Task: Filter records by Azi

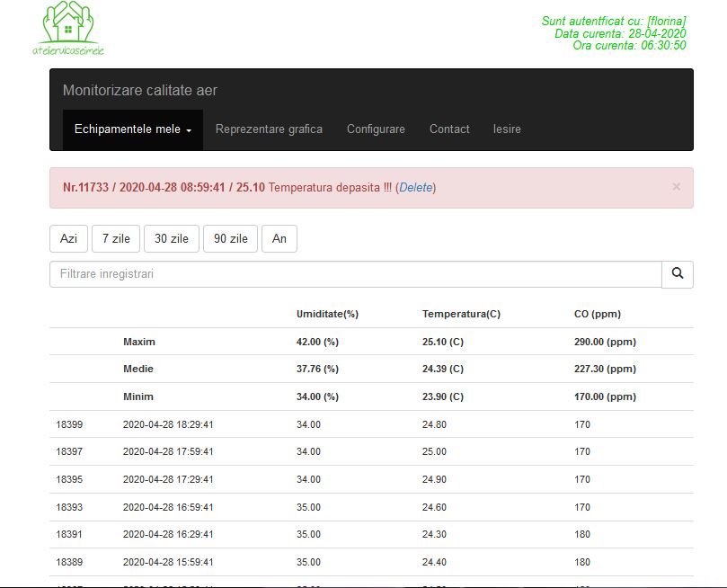Action: pyautogui.click(x=68, y=239)
